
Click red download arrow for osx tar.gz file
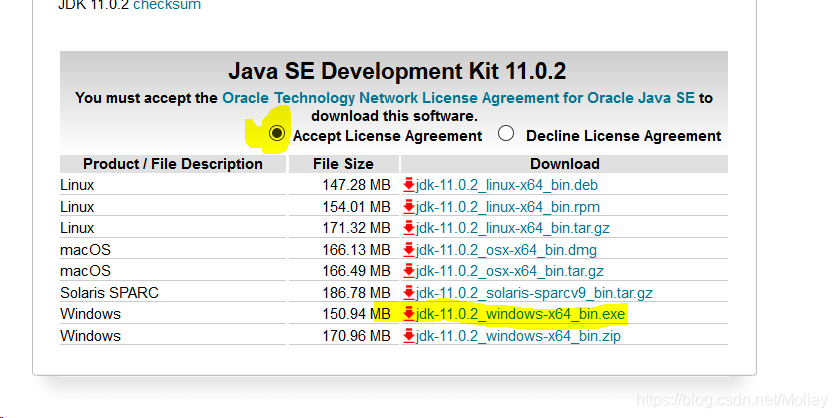pyautogui.click(x=409, y=271)
